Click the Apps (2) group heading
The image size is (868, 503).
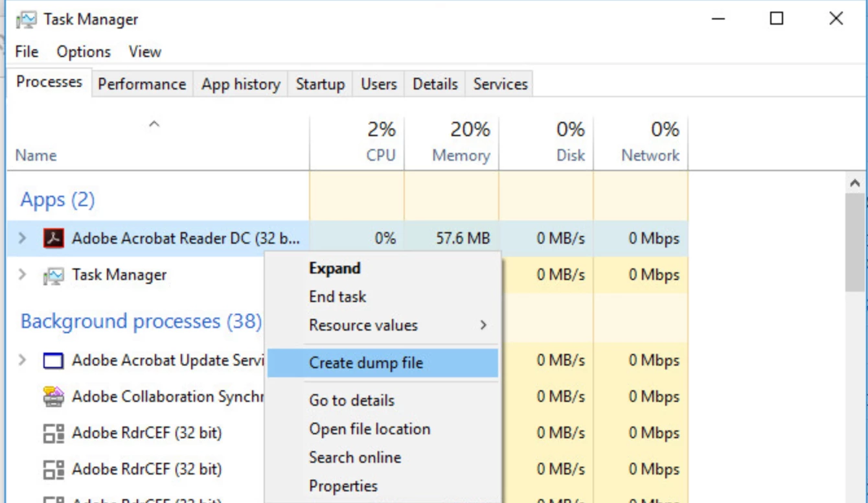click(58, 200)
